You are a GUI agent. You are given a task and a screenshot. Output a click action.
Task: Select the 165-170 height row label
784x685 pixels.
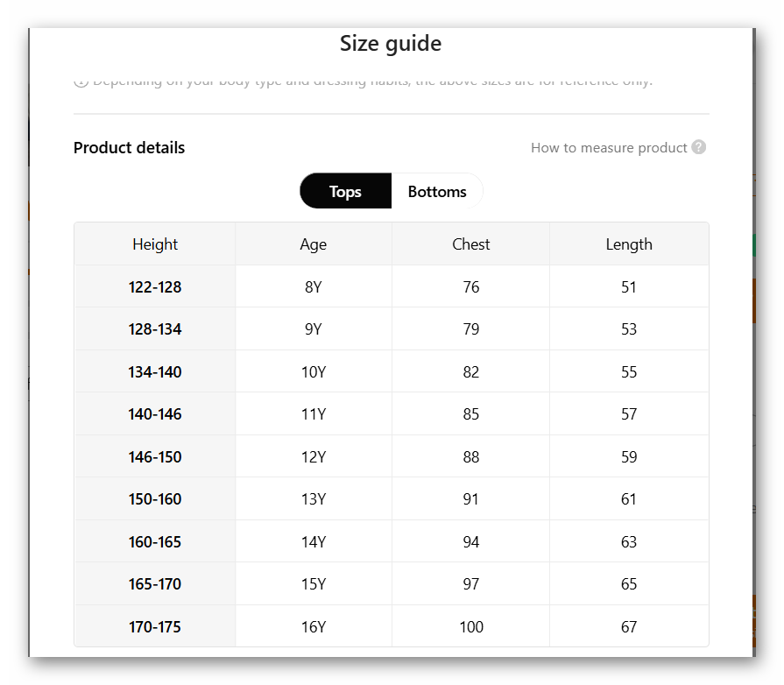[x=155, y=584]
